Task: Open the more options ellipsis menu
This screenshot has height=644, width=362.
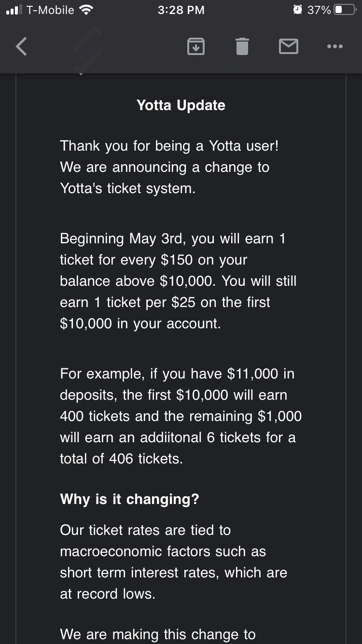Action: point(334,46)
